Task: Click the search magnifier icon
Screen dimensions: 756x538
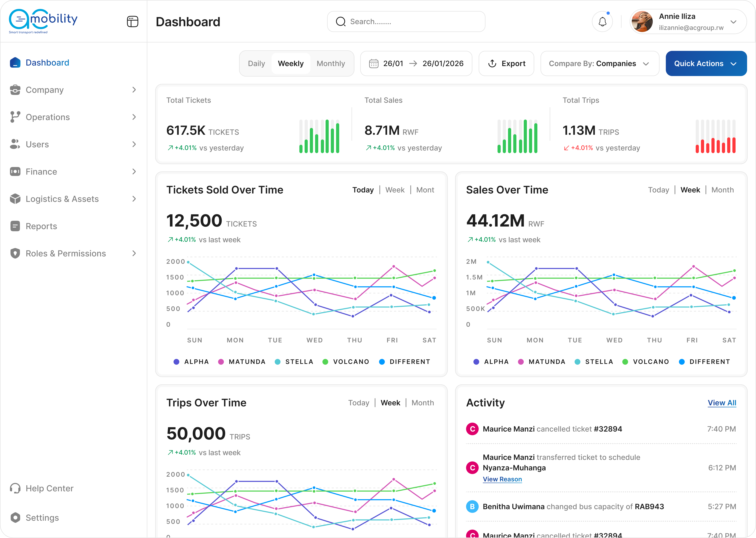Action: [x=340, y=21]
